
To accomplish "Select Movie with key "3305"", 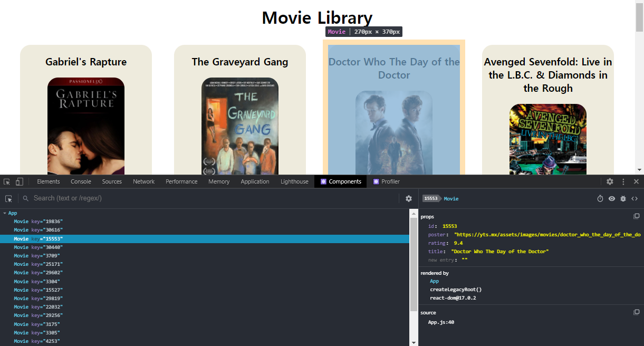I will point(205,333).
